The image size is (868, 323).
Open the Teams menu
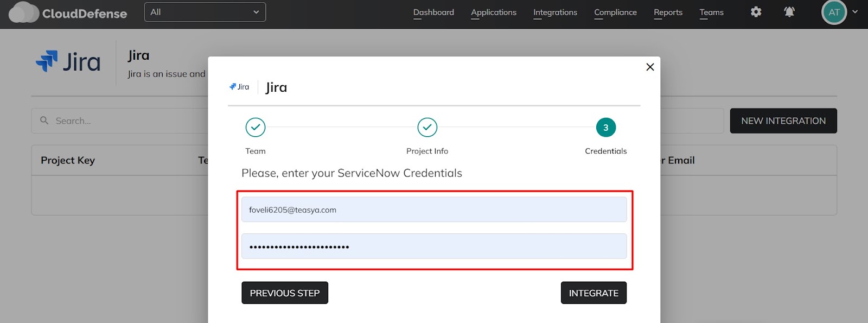[x=711, y=12]
